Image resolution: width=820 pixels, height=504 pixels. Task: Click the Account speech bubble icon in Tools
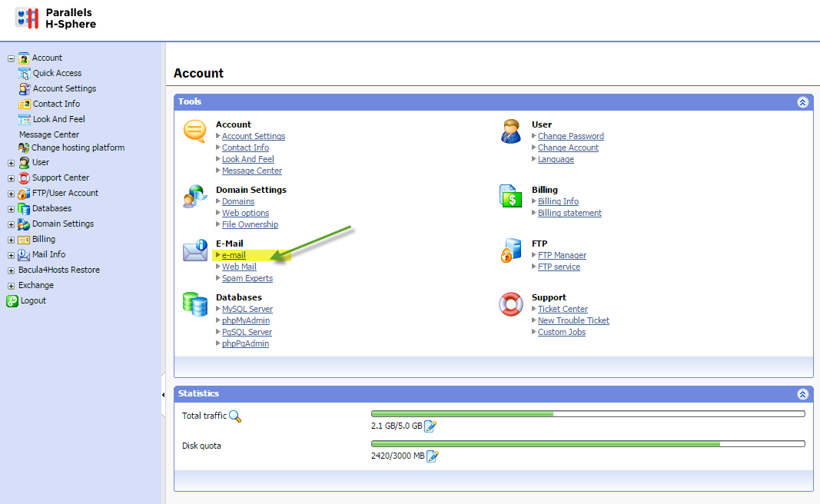(194, 131)
